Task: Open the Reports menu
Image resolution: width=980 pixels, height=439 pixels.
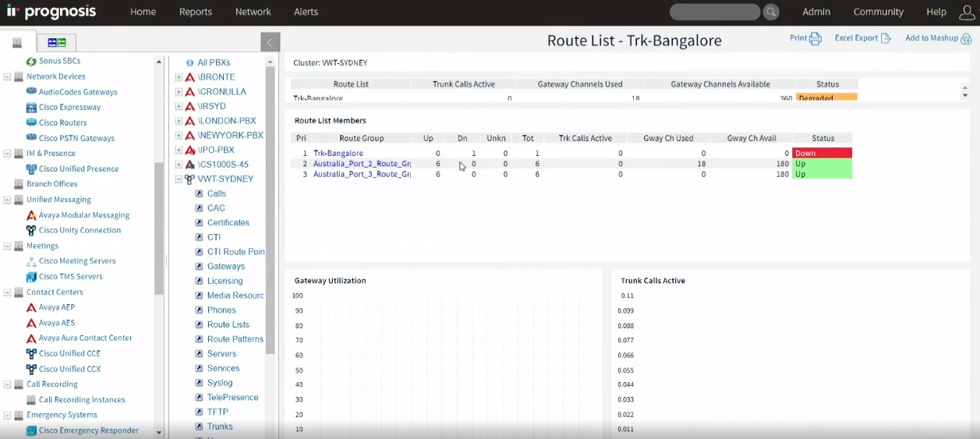Action: pos(195,12)
